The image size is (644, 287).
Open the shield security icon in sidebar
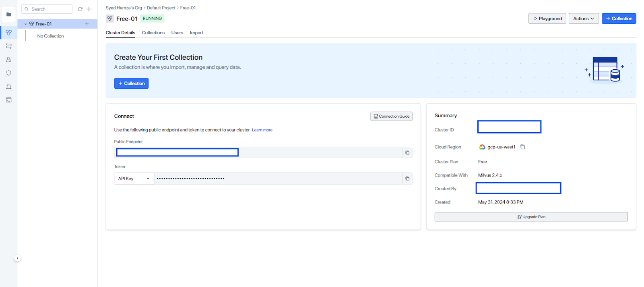pyautogui.click(x=8, y=73)
